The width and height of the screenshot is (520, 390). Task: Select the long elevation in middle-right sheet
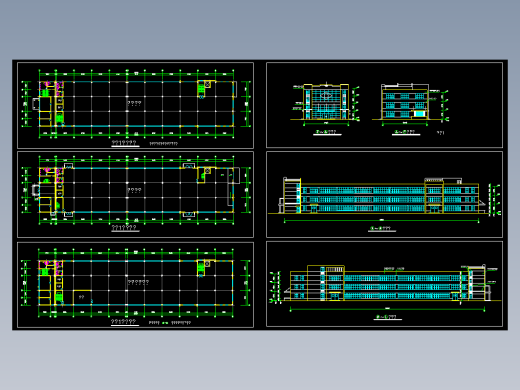(384, 199)
